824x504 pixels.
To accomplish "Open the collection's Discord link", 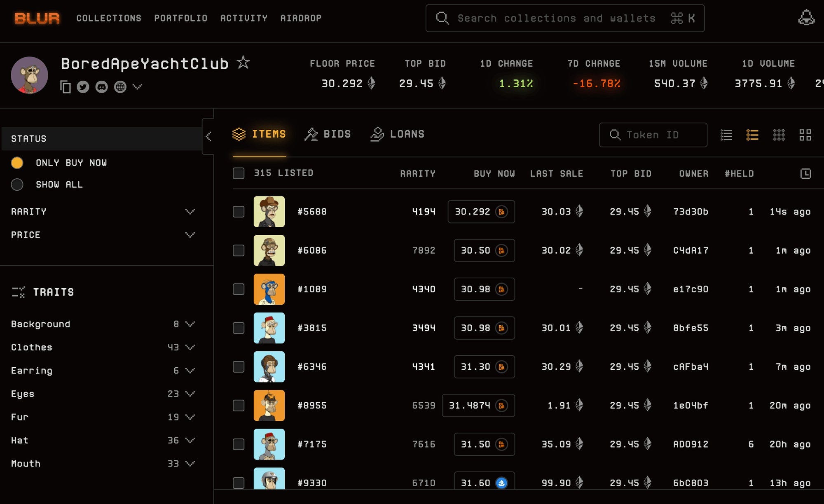I will point(101,87).
